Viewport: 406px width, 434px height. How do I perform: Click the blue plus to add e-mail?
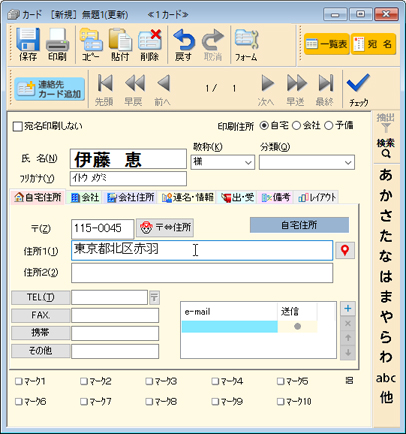click(x=348, y=308)
